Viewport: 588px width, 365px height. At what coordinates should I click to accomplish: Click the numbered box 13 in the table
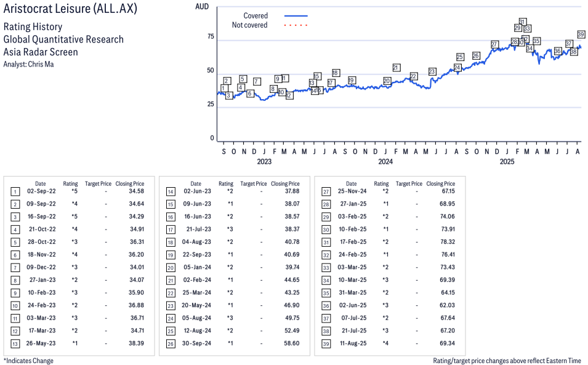(x=15, y=344)
